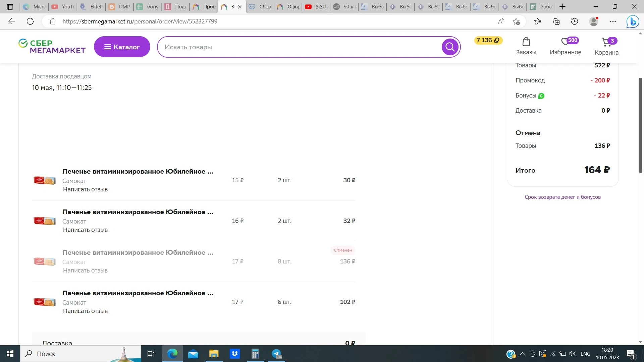
Task: Switch to the Робо tab
Action: pos(541,7)
